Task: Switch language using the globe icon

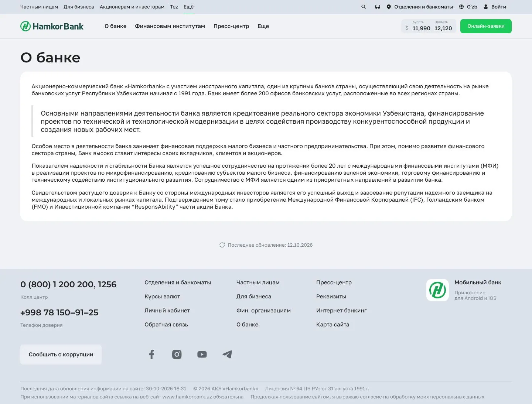Action: point(461,7)
